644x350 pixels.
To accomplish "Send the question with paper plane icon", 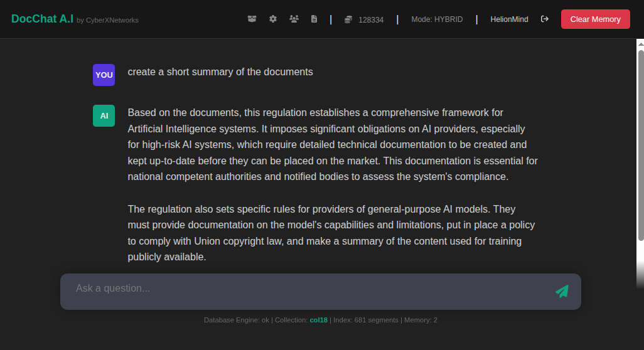I will [x=562, y=291].
